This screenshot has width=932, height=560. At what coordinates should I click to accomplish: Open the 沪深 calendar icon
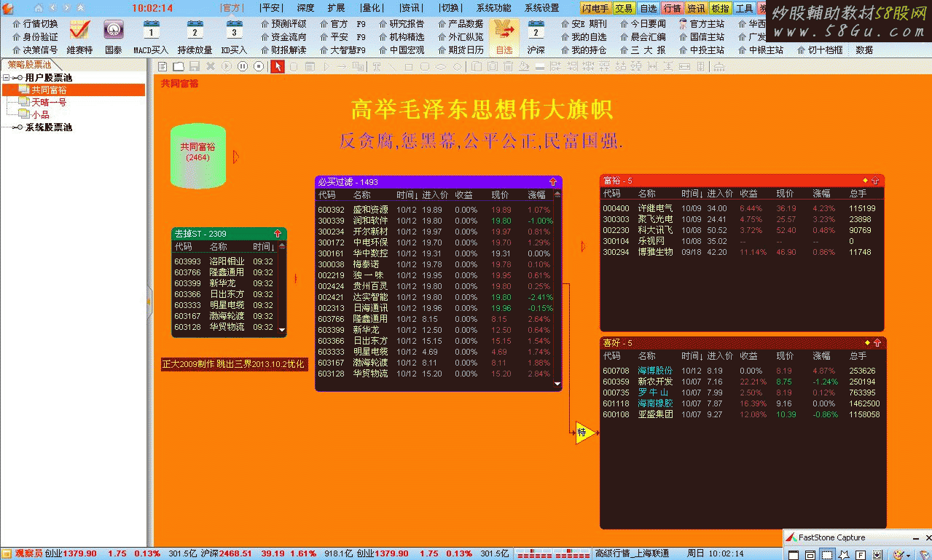536,30
